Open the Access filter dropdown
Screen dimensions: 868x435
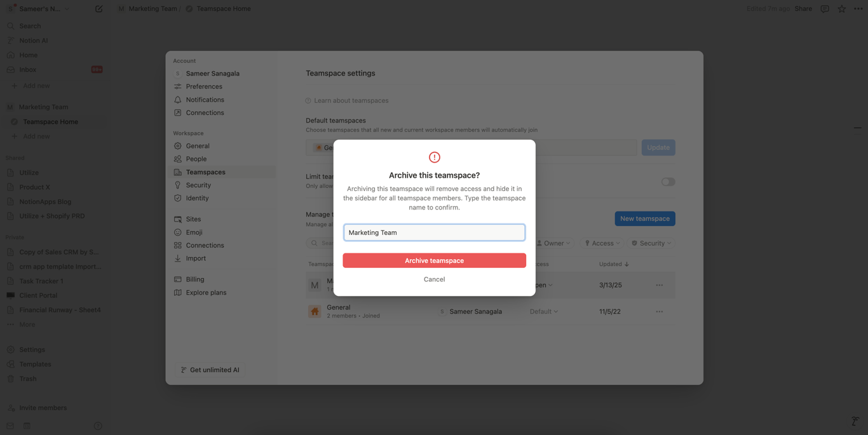tap(602, 243)
